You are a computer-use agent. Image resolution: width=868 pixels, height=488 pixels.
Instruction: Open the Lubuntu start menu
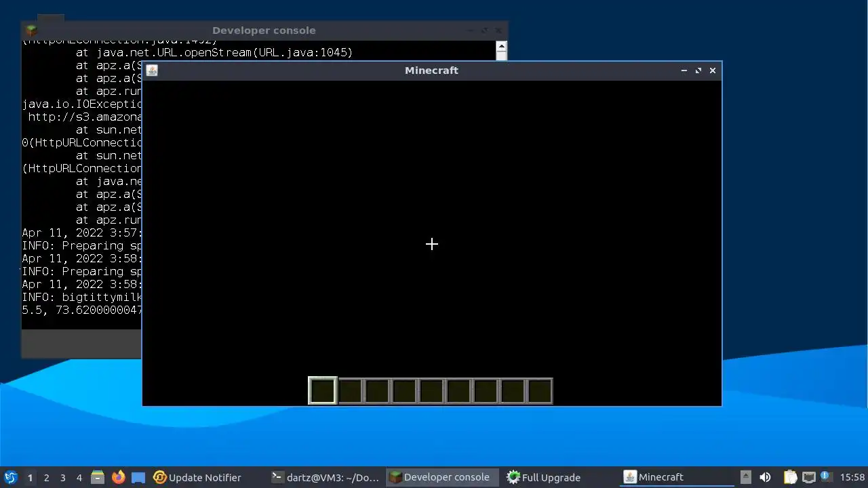[11, 477]
